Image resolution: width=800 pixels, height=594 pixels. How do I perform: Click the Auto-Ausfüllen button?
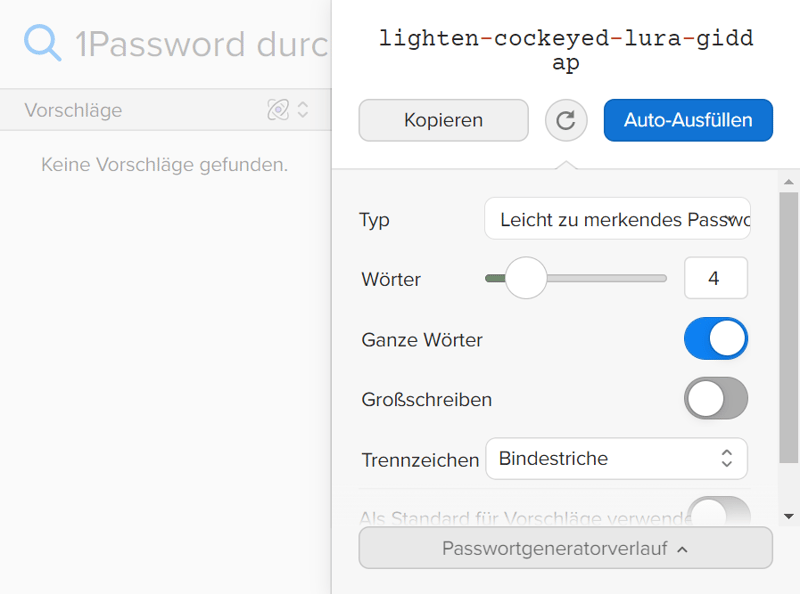click(x=688, y=121)
